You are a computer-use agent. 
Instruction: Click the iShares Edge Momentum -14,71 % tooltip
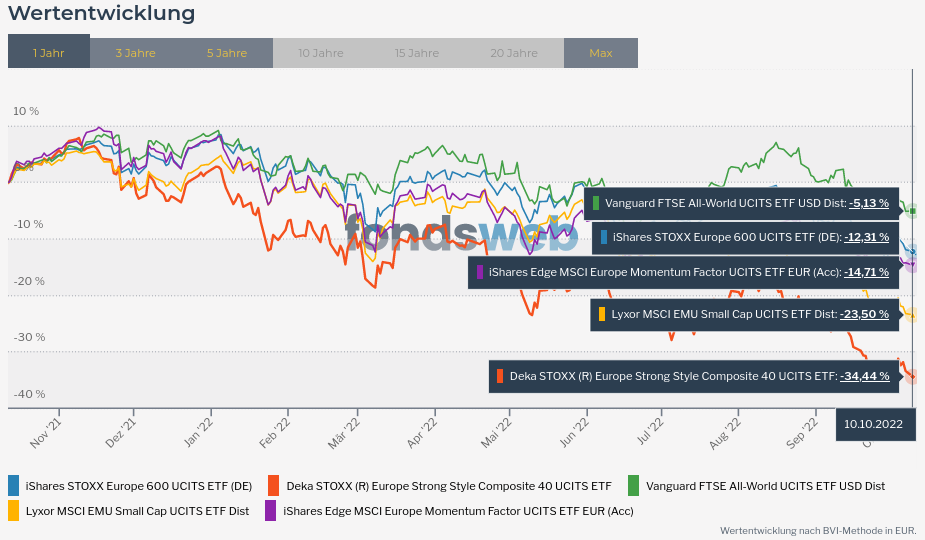[x=683, y=272]
